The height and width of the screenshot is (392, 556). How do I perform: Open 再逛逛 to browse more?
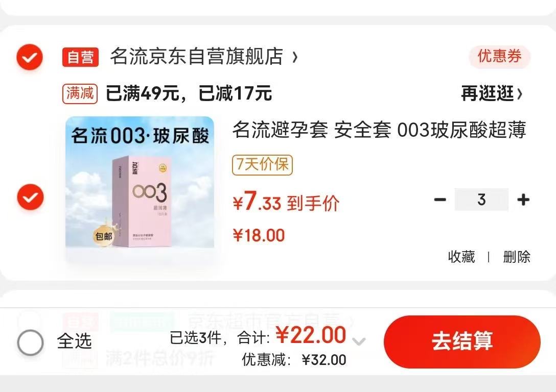[x=492, y=93]
